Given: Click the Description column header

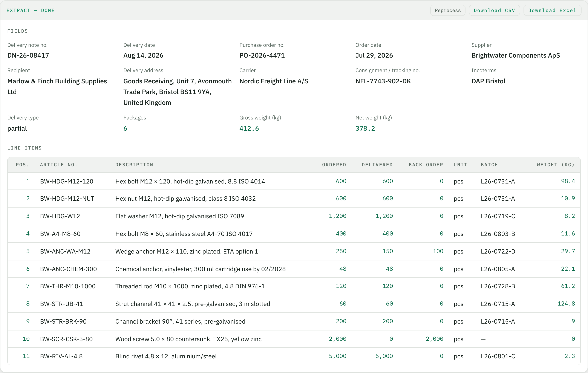Looking at the screenshot, I should (x=134, y=165).
